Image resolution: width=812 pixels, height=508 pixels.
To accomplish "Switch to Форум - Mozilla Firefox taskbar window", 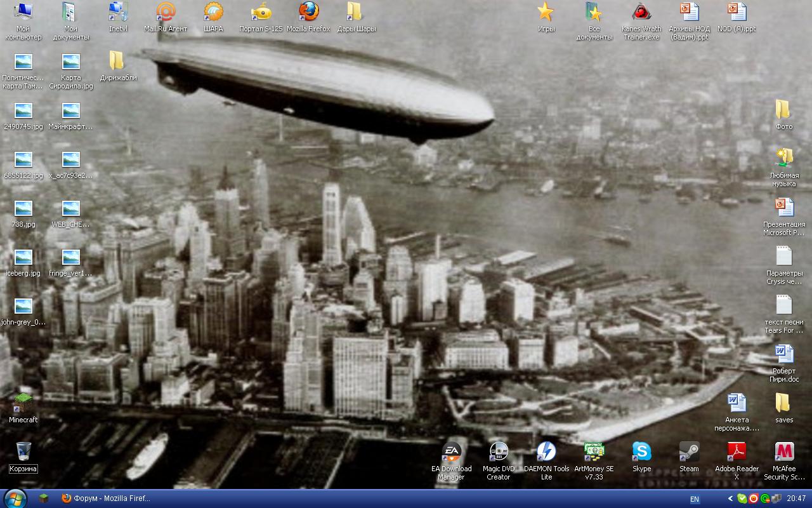I will click(x=105, y=498).
